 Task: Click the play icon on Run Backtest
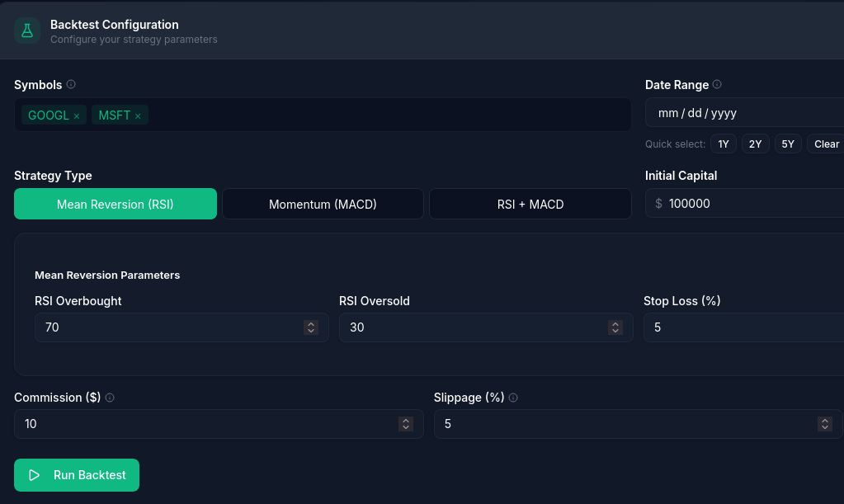(x=34, y=475)
